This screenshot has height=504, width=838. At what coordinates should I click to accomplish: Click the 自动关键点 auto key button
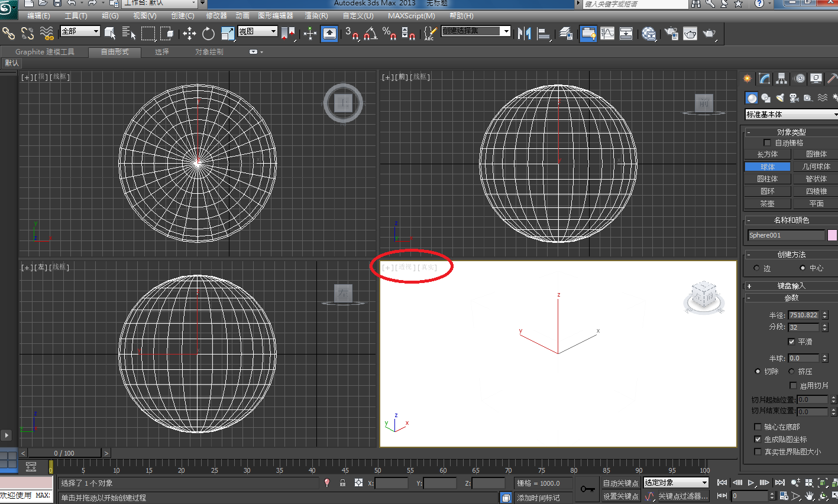(x=620, y=483)
